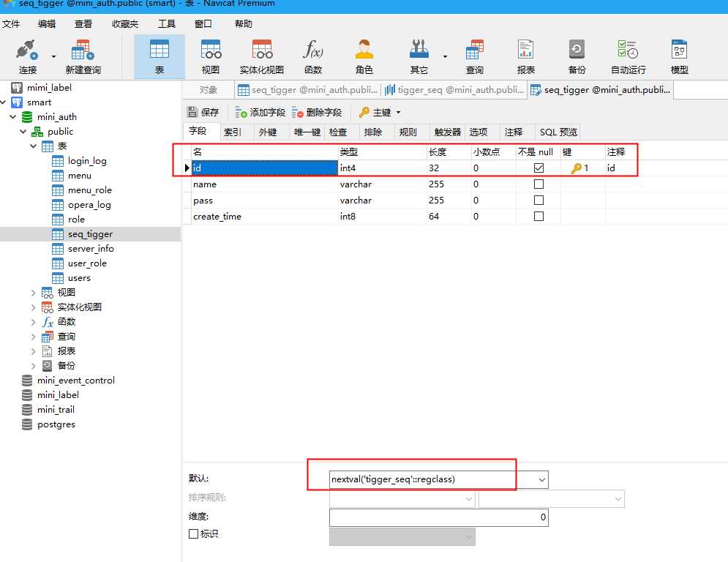Expand the 备份 backup folder
This screenshot has width=728, height=562.
tap(34, 366)
